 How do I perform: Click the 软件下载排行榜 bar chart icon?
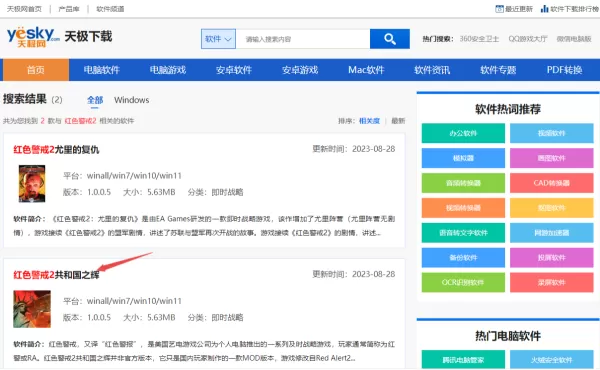coord(544,9)
